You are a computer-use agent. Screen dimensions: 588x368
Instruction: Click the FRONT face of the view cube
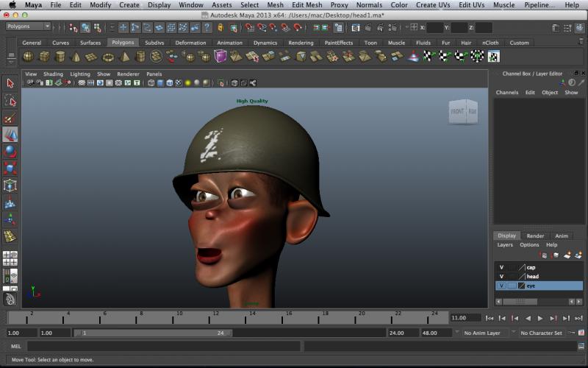pos(456,111)
